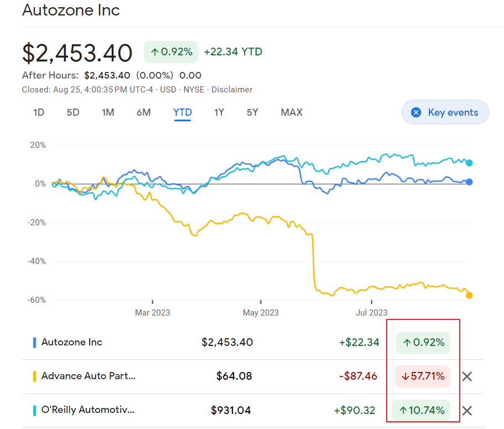Click the 0.92% badge in Autozone row

click(423, 343)
